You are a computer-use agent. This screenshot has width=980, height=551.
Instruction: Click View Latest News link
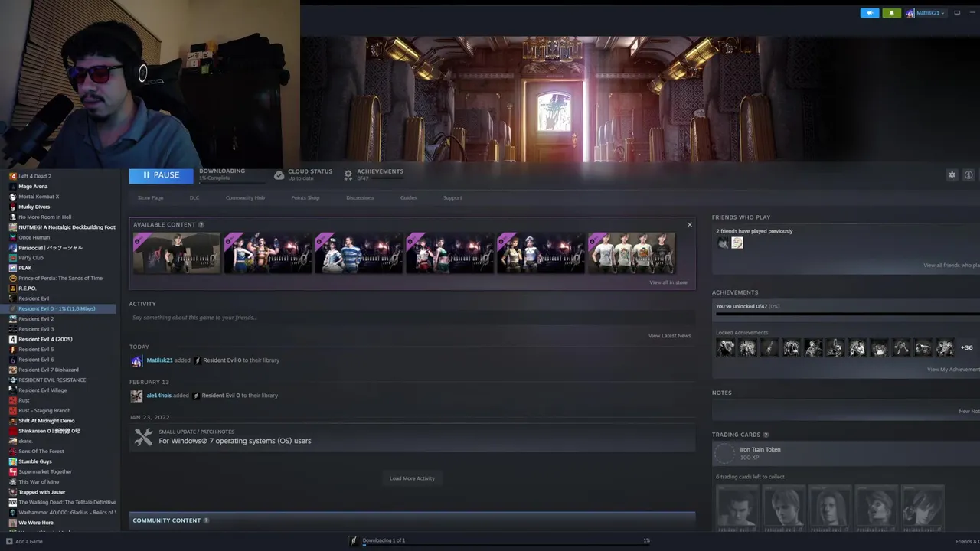[x=669, y=336]
